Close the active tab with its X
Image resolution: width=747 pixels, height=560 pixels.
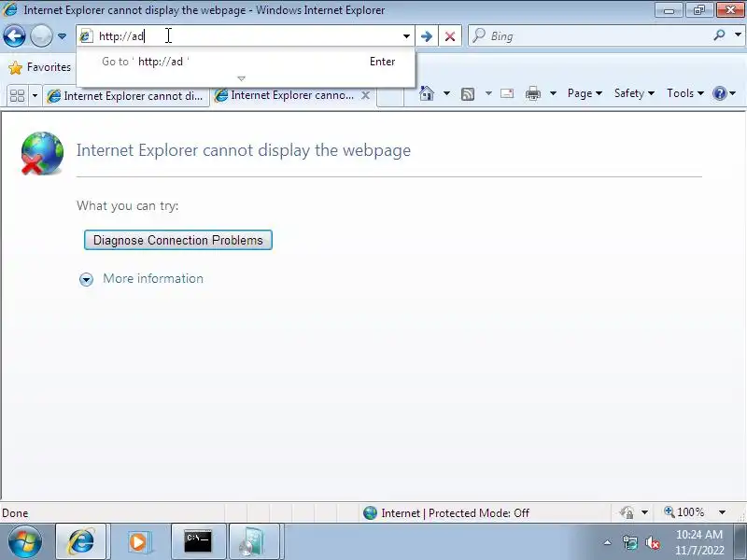[365, 95]
